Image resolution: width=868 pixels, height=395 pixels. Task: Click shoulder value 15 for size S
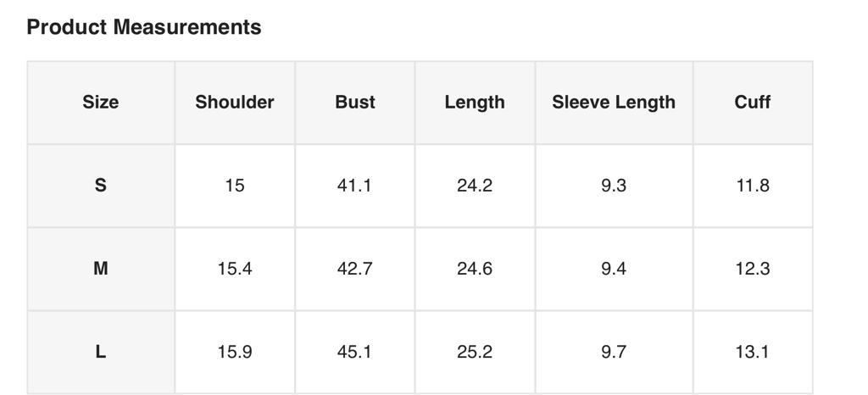coord(235,186)
